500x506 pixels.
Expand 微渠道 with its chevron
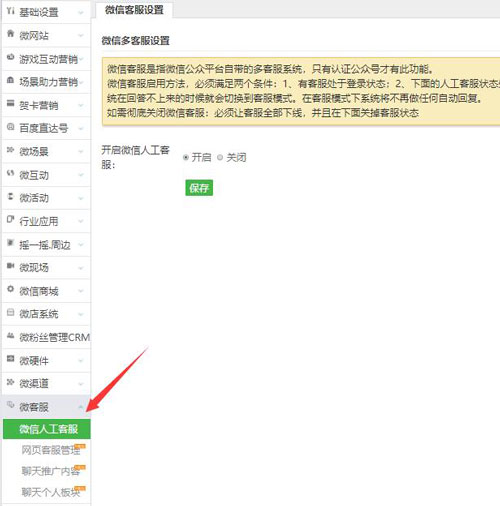point(81,384)
